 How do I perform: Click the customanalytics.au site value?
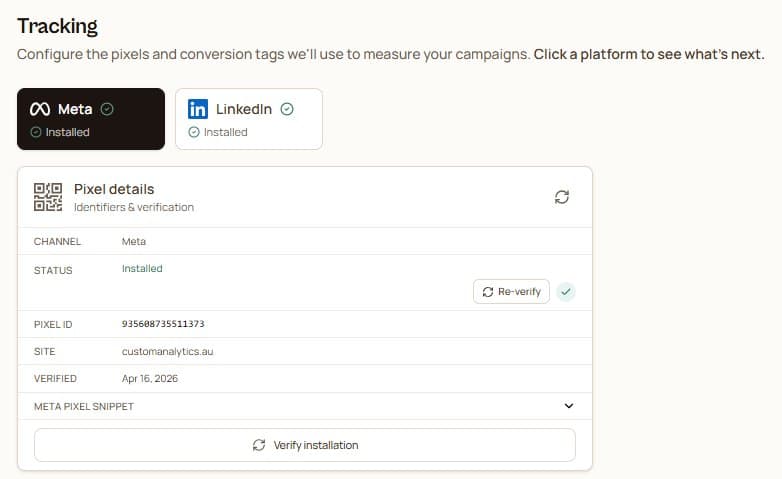pyautogui.click(x=168, y=351)
